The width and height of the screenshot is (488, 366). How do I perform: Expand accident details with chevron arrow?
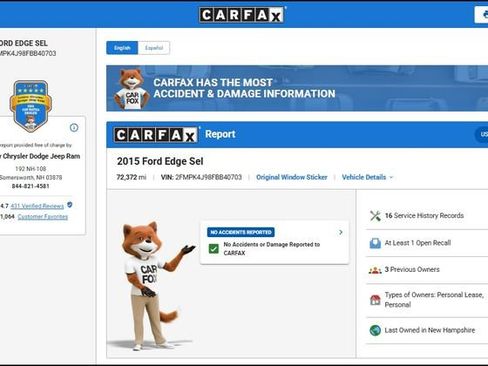coord(341,232)
